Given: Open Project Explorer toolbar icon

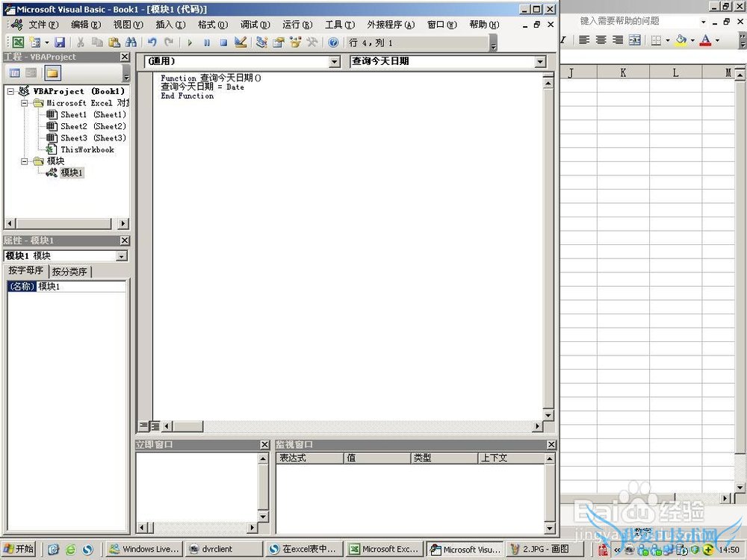Looking at the screenshot, I should (261, 43).
